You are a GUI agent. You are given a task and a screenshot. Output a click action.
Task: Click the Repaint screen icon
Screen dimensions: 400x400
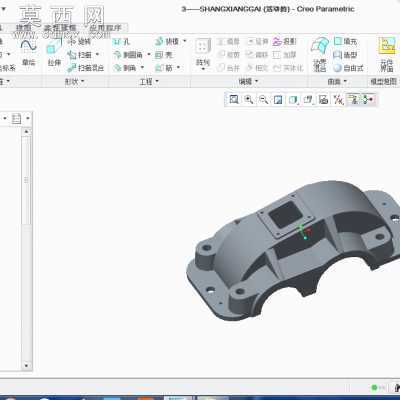pyautogui.click(x=278, y=99)
